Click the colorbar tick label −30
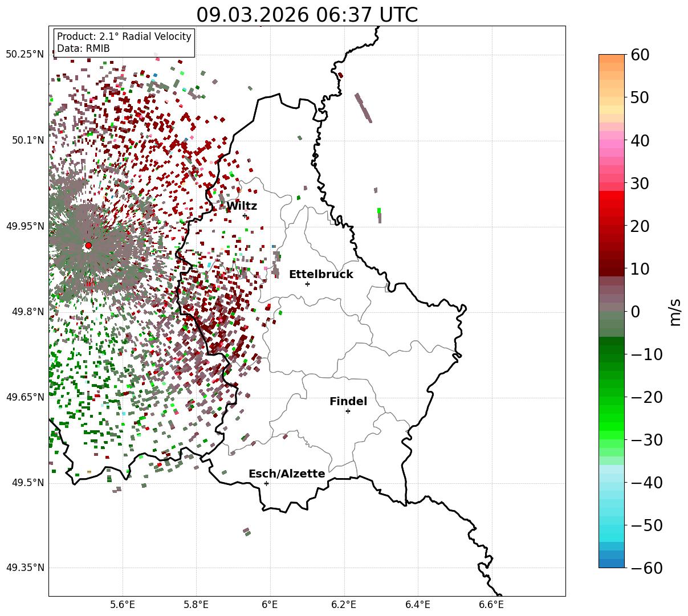The height and width of the screenshot is (616, 688). click(x=646, y=440)
